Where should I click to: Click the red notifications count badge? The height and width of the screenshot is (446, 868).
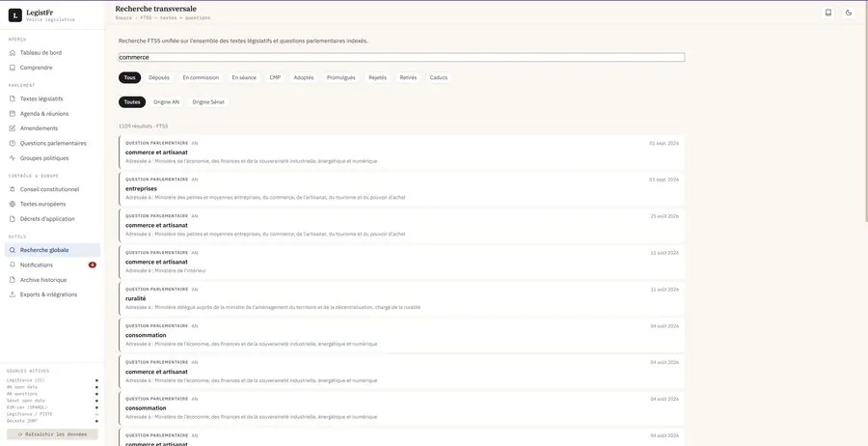point(93,265)
